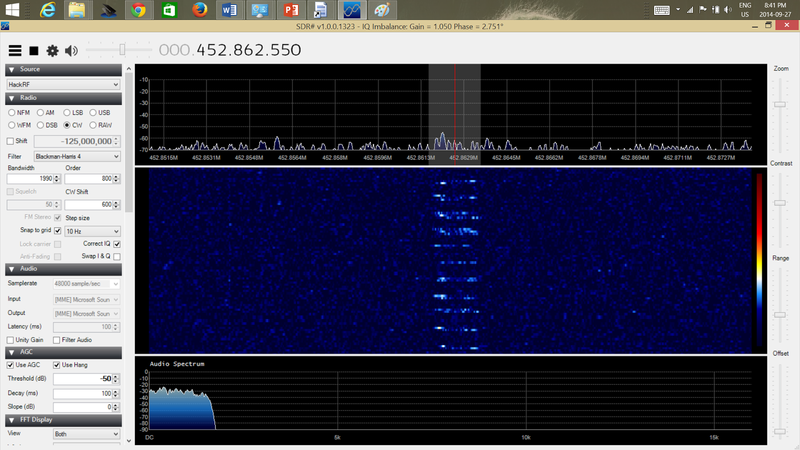800x450 pixels.
Task: Adjust the Contrast slider
Action: (x=780, y=203)
